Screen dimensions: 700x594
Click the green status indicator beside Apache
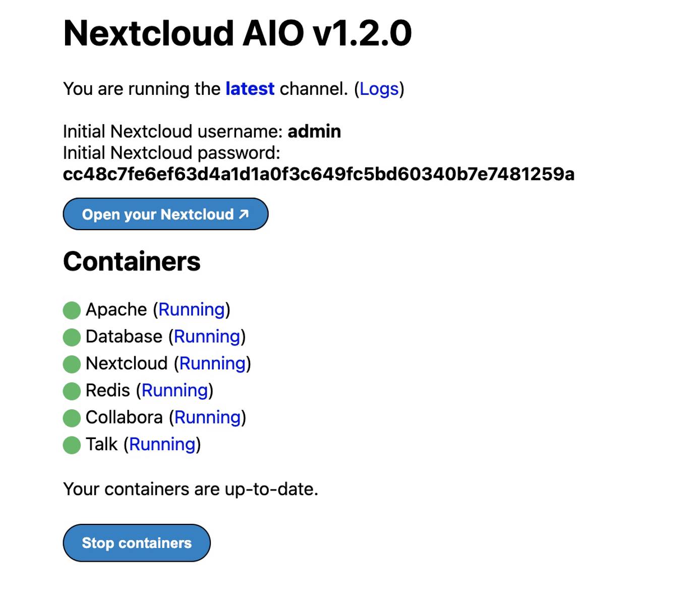click(71, 310)
